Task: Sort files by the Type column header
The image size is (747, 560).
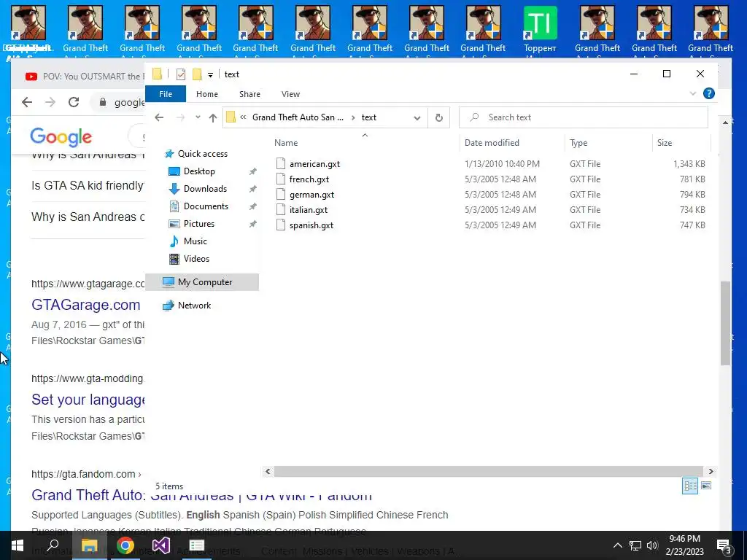Action: pyautogui.click(x=578, y=142)
